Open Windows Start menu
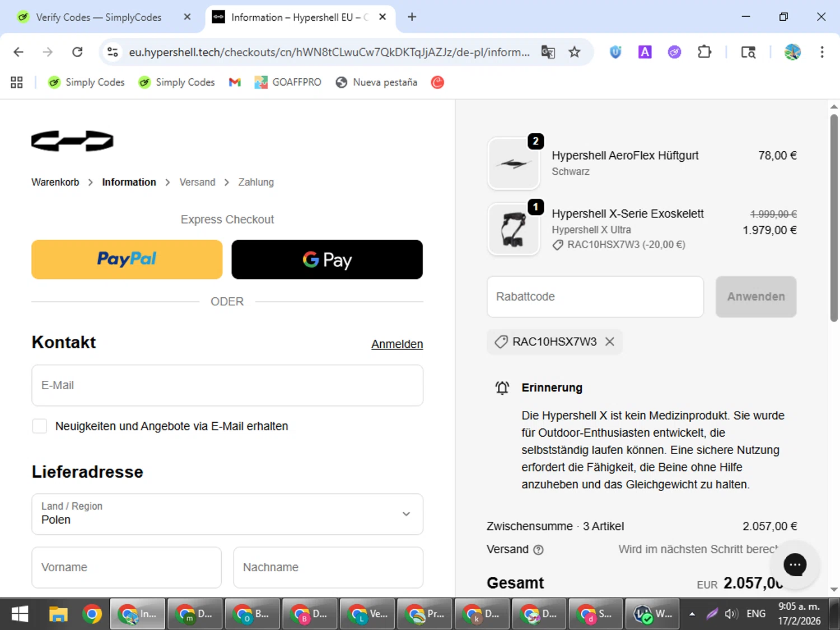Screen dimensions: 840x630 20,614
